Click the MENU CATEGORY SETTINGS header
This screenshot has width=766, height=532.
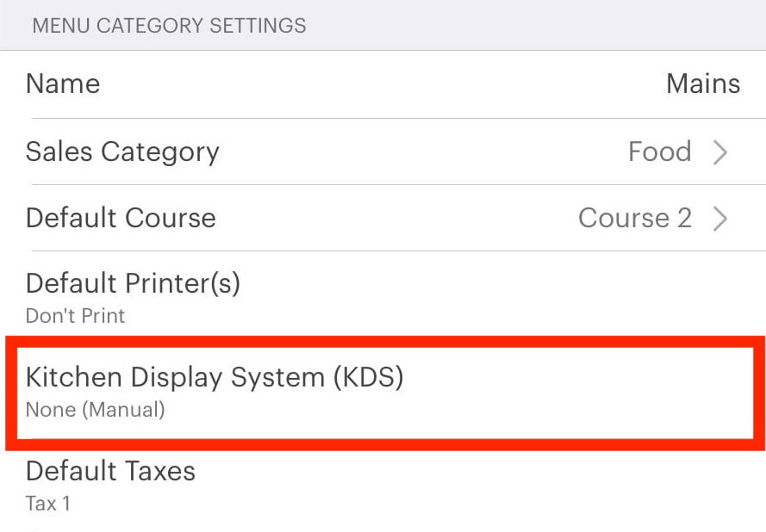pyautogui.click(x=169, y=26)
